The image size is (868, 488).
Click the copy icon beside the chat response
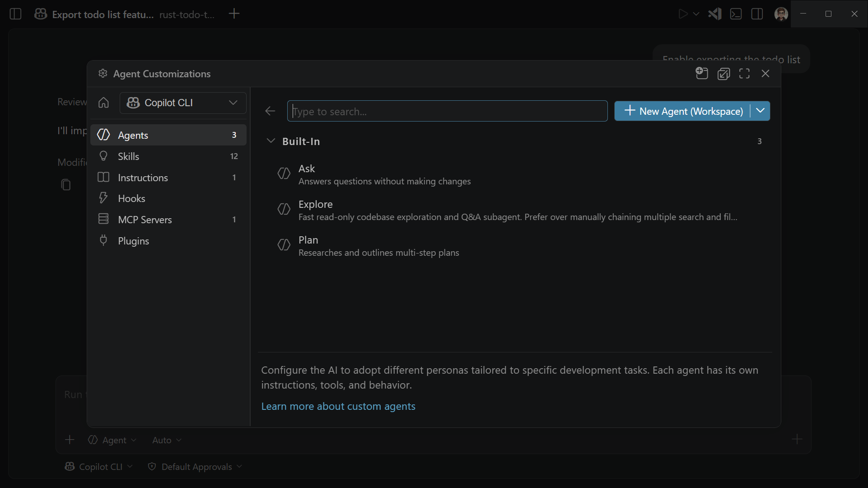[x=66, y=185]
